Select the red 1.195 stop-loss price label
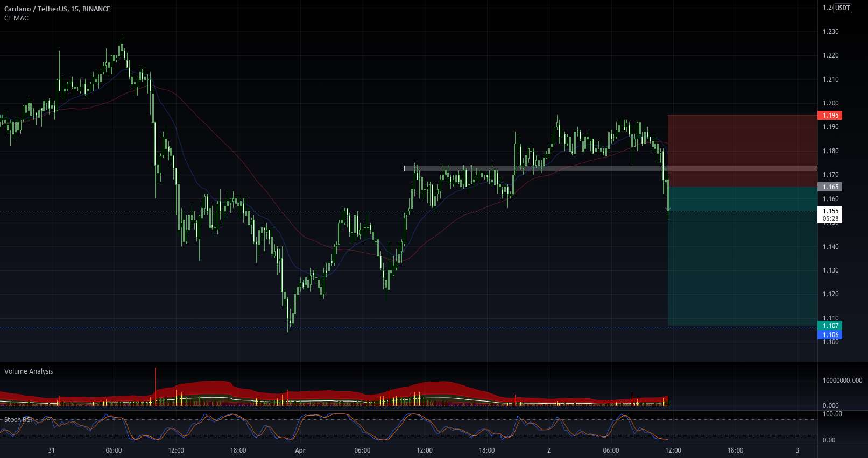The width and height of the screenshot is (868, 458). (830, 116)
